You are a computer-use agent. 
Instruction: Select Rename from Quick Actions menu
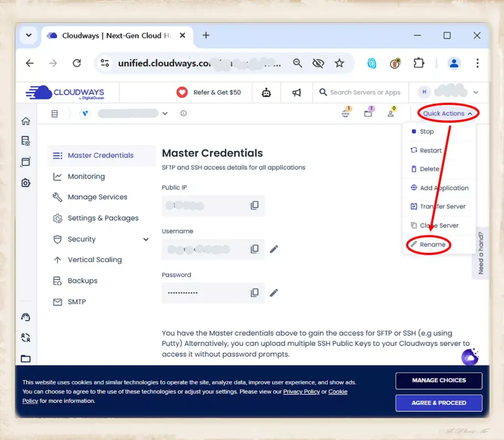pos(432,245)
